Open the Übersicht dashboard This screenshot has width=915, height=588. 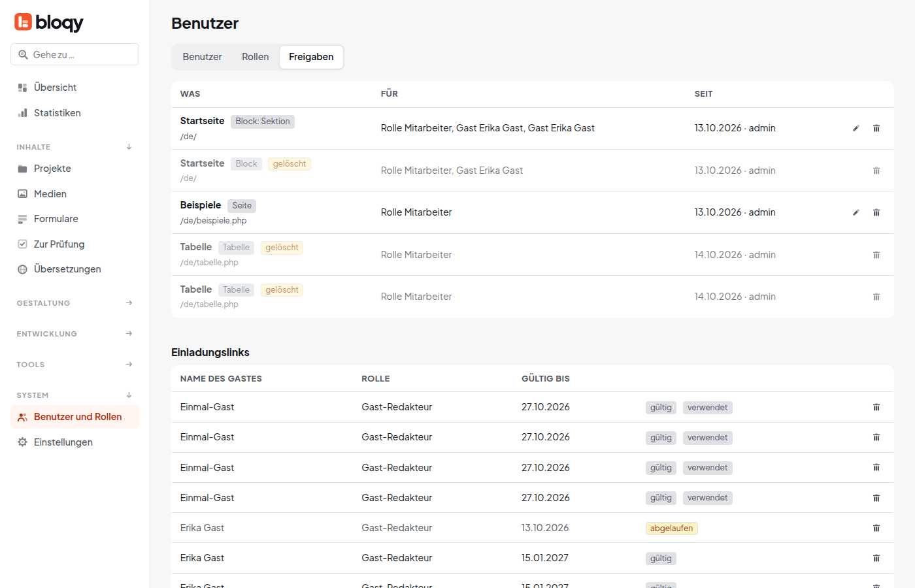tap(75, 88)
